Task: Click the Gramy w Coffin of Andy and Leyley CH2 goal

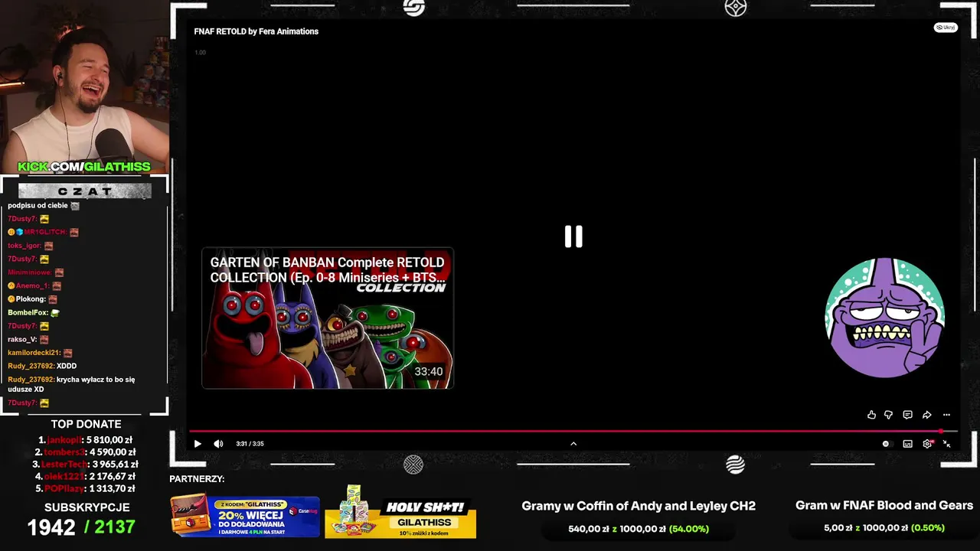Action: 639,506
